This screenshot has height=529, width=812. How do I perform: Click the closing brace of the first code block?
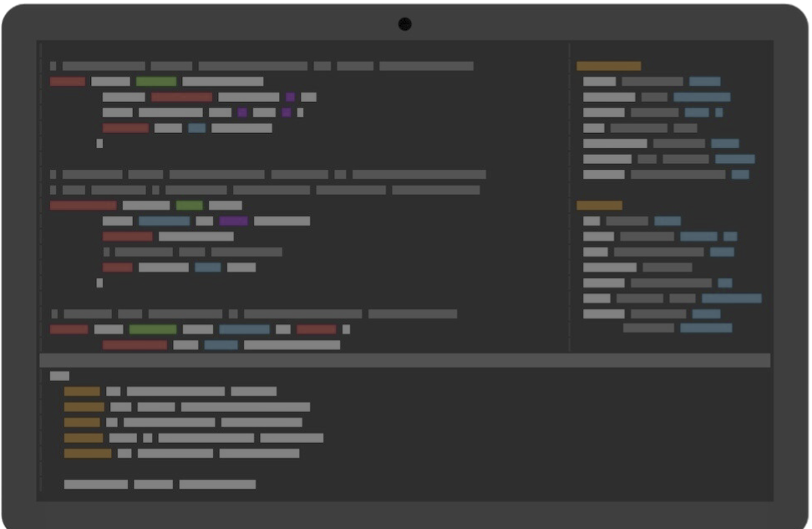point(99,144)
